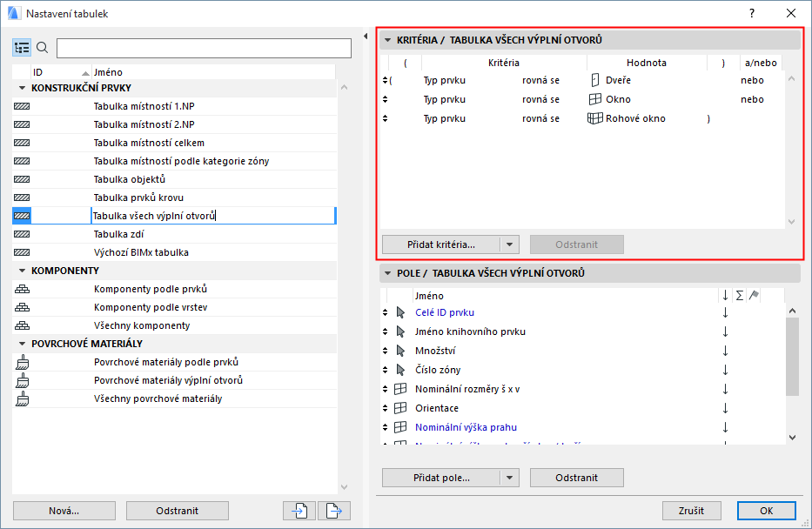Click the Okno window icon in criteria
Viewport: 812px width, 529px height.
pyautogui.click(x=595, y=99)
